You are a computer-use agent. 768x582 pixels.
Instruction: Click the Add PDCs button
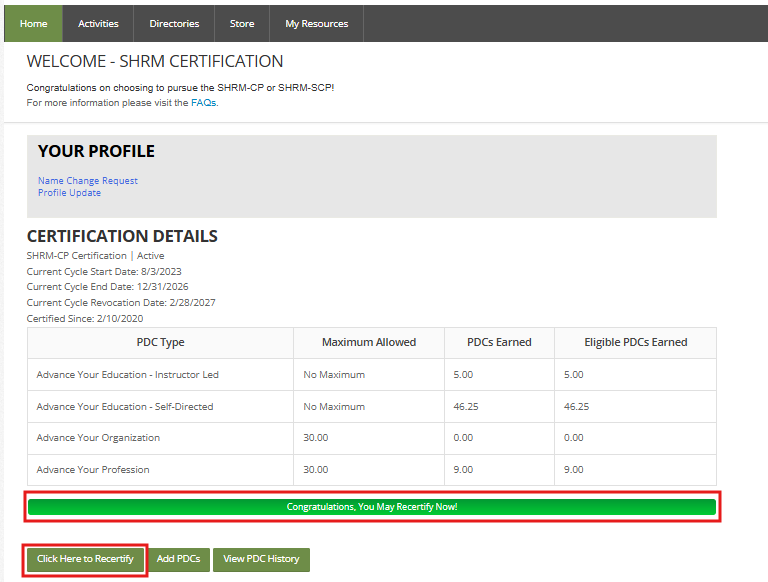coord(178,559)
